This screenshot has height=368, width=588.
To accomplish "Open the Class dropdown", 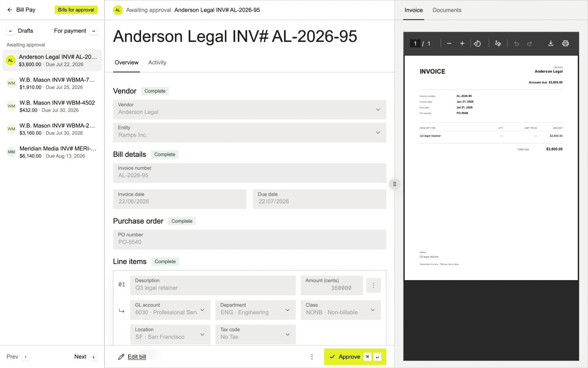I will [x=341, y=310].
